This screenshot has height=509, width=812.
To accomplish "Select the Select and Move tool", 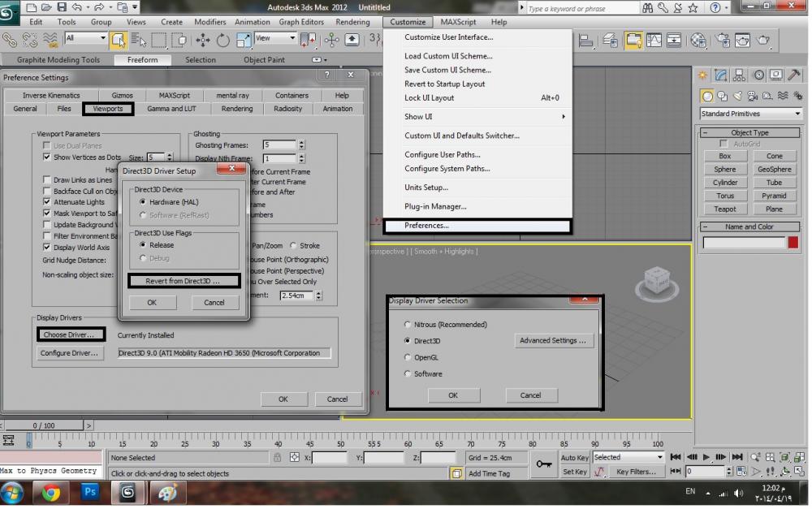I will (202, 40).
